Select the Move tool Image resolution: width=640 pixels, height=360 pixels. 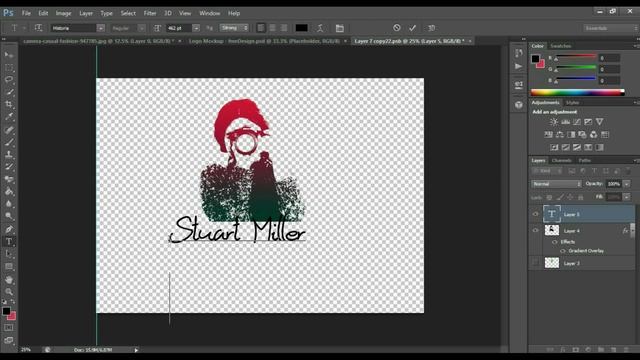coord(9,55)
